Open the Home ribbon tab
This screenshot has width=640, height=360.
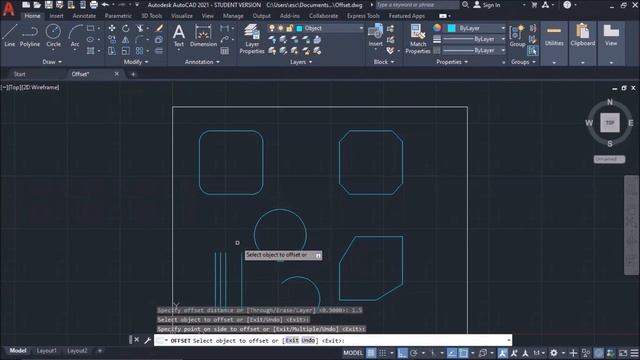pos(32,16)
